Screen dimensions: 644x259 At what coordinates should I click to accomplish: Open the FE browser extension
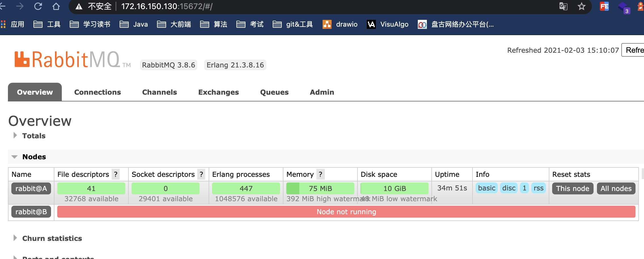point(604,6)
